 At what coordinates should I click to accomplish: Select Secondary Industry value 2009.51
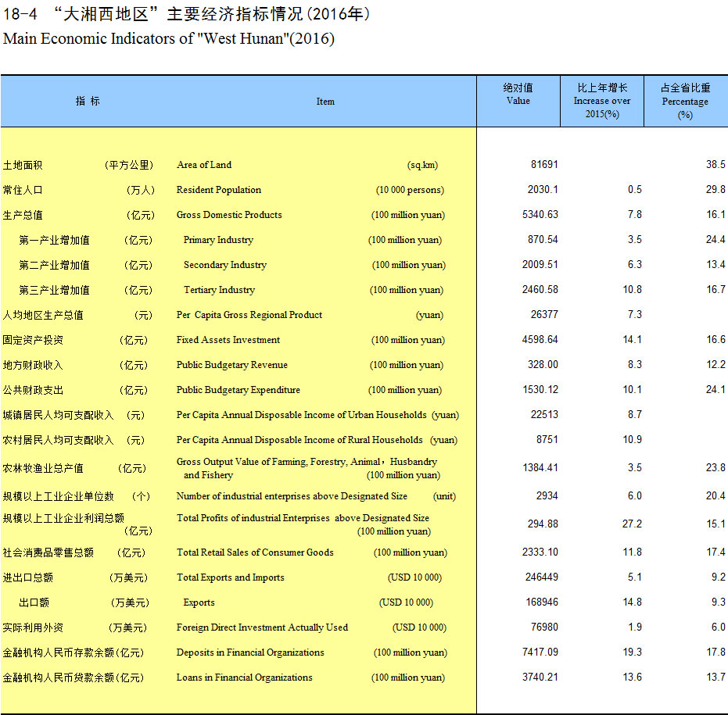[540, 264]
